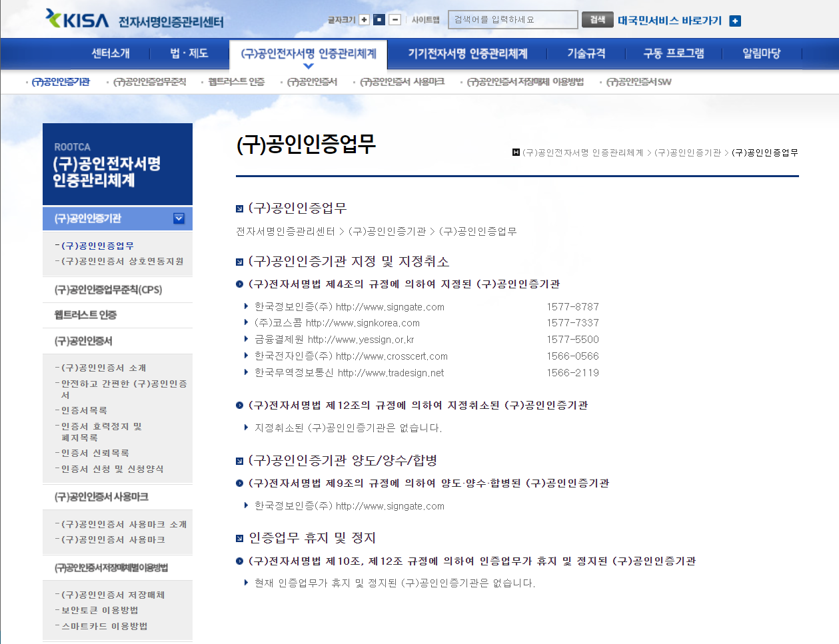839x644 pixels.
Task: Select (구)공인인증업무준칙 submenu tab
Action: click(x=150, y=82)
